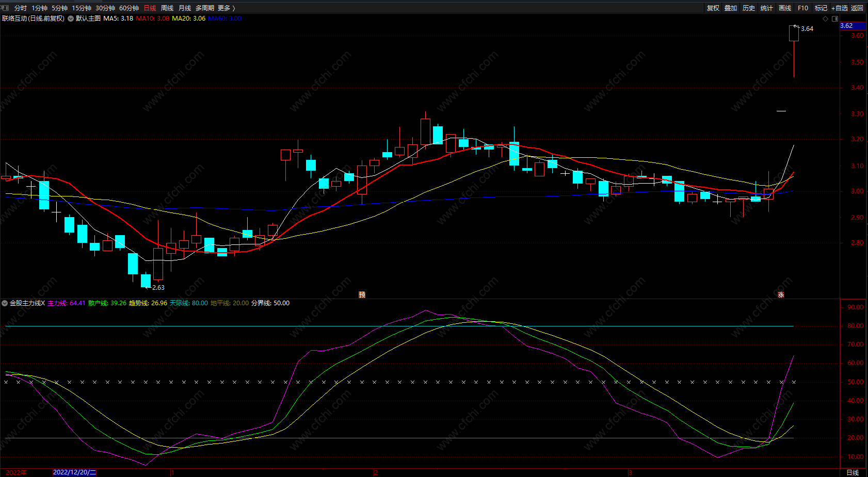Screen dimensions: 868x477
Task: Open the 默认主图 indicator dropdown arrow
Action: (x=71, y=19)
